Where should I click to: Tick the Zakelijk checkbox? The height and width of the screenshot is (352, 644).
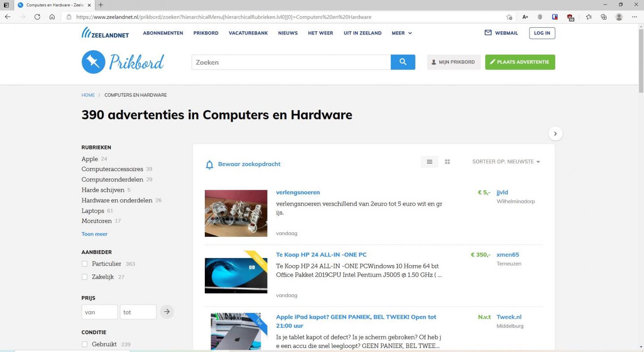[x=85, y=277]
